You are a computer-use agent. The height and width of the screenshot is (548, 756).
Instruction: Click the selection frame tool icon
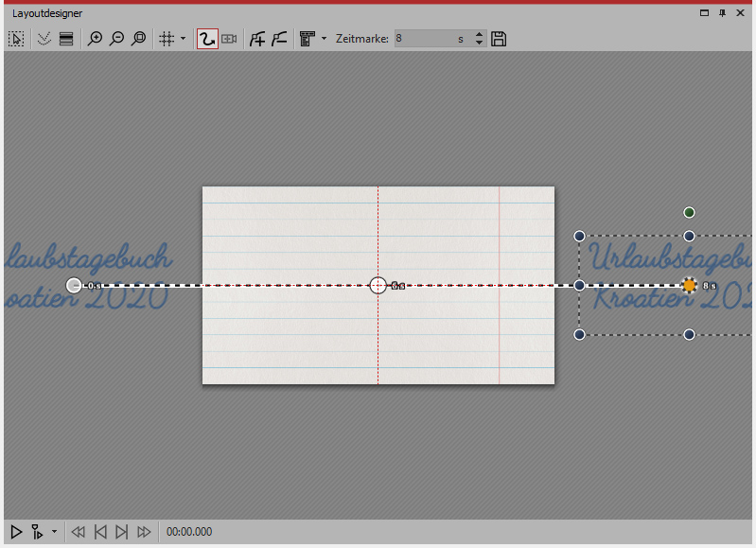16,39
